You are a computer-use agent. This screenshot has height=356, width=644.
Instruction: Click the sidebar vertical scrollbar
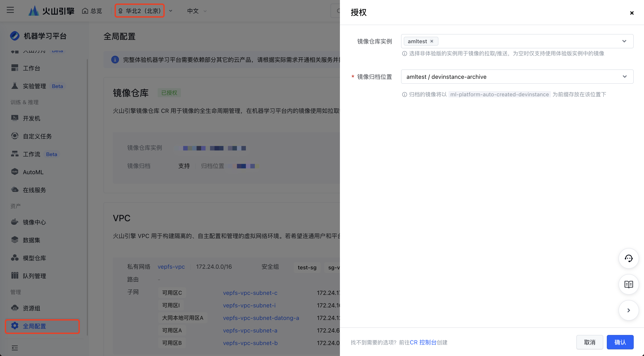coord(87,197)
